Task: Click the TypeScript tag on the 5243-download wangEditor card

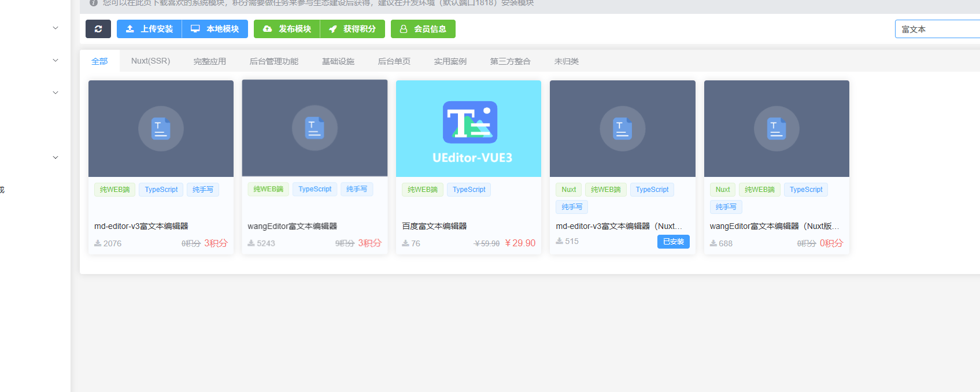Action: 315,189
